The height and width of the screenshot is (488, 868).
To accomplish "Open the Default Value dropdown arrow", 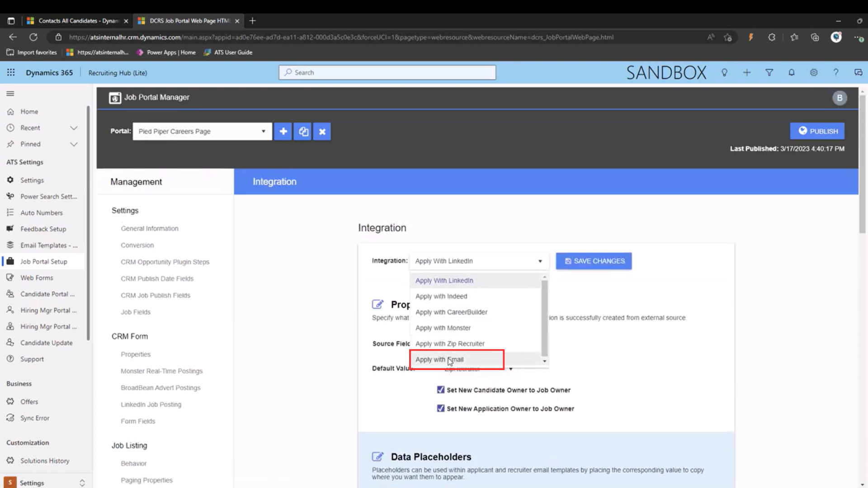I will pos(511,369).
